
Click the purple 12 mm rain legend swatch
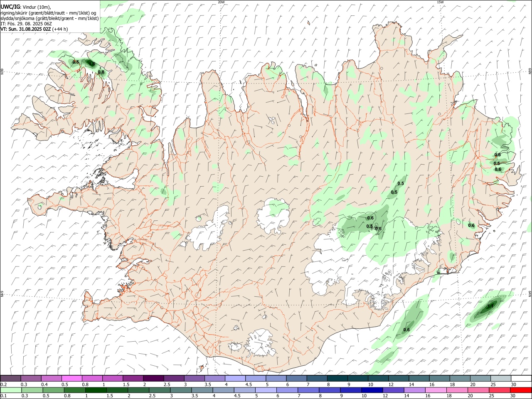coord(393,390)
